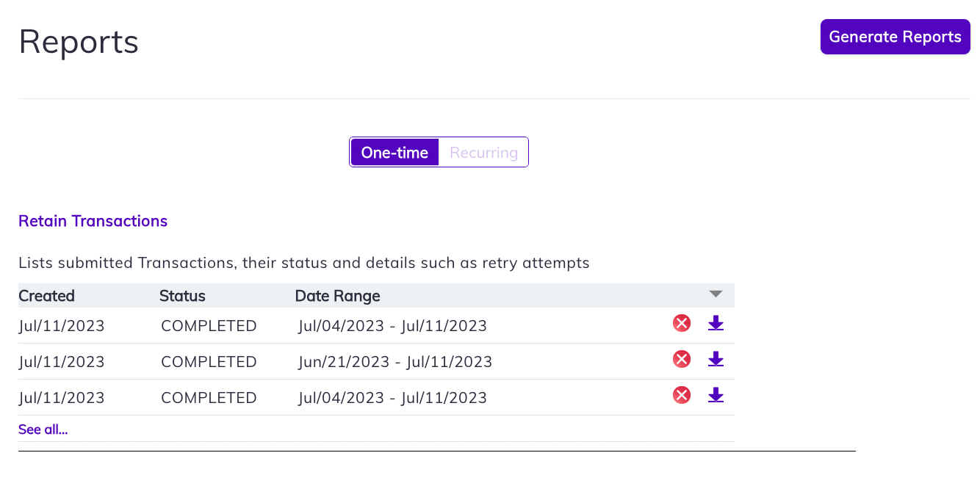Switch to the Recurring tab
Image resolution: width=980 pixels, height=486 pixels.
coord(483,153)
